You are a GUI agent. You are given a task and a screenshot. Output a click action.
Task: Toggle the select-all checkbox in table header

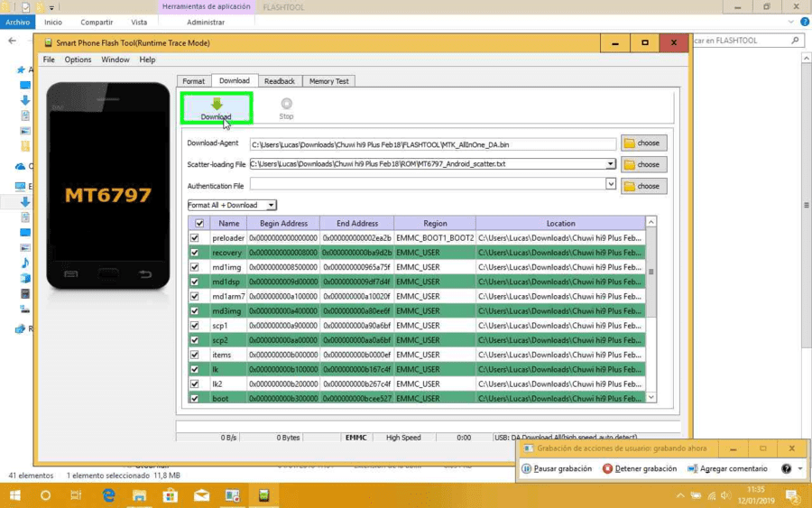tap(199, 223)
